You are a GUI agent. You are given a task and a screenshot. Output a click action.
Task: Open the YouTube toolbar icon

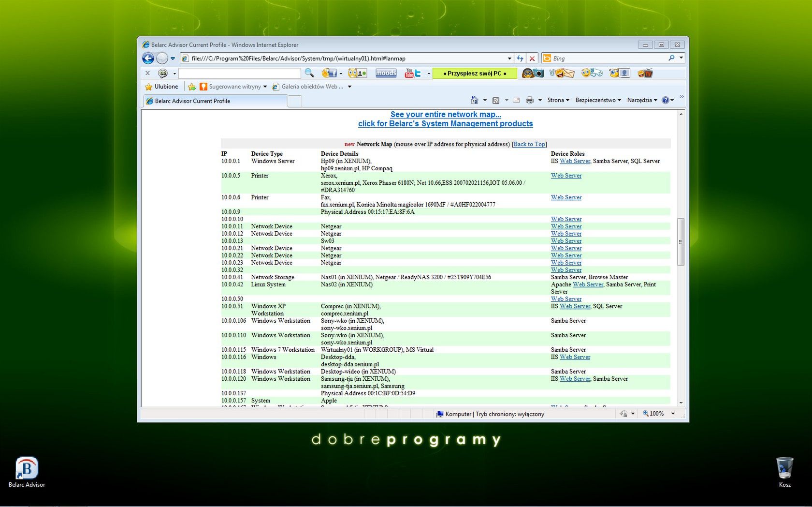coord(409,73)
